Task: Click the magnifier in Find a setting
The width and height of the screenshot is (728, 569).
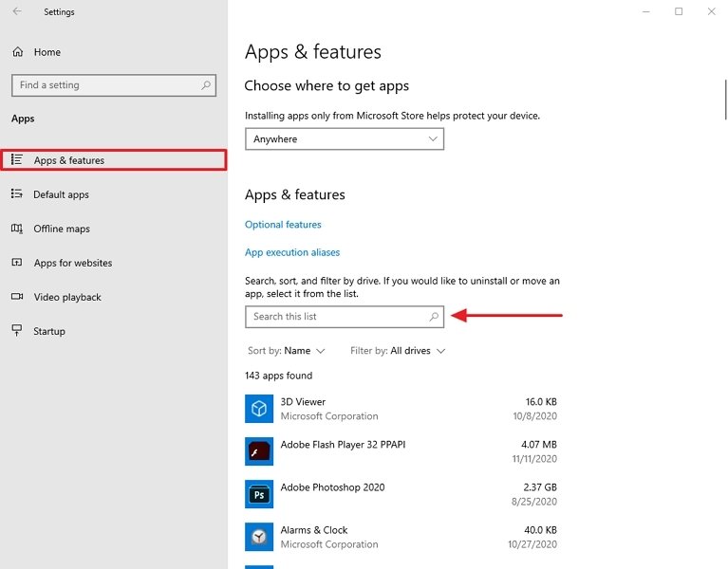Action: (206, 84)
